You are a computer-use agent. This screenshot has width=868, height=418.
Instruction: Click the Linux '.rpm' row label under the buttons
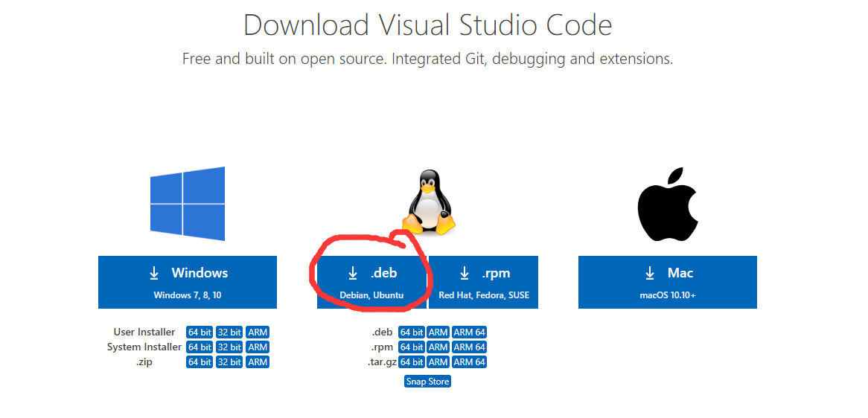coord(383,347)
